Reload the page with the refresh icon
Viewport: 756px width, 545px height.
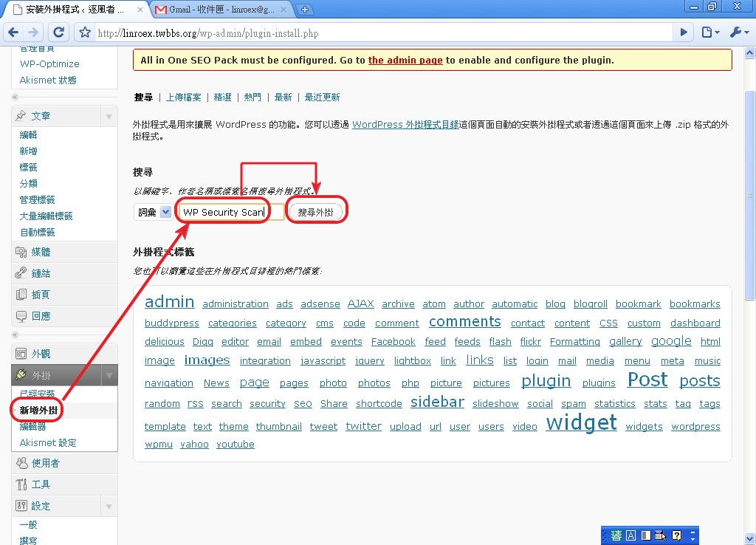pyautogui.click(x=58, y=32)
